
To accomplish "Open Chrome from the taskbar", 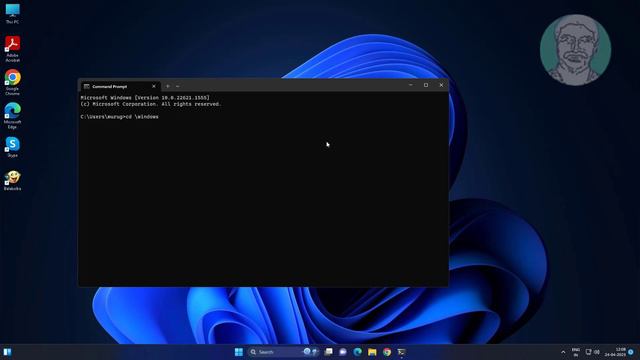I will [387, 352].
